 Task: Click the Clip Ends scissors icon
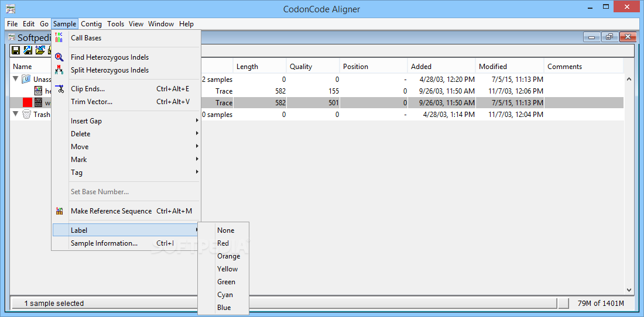click(59, 88)
